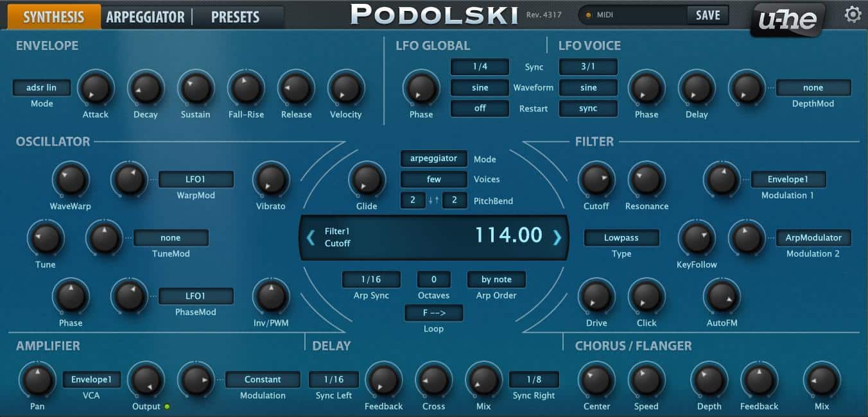
Task: Click the PitchBend down range value
Action: (413, 201)
